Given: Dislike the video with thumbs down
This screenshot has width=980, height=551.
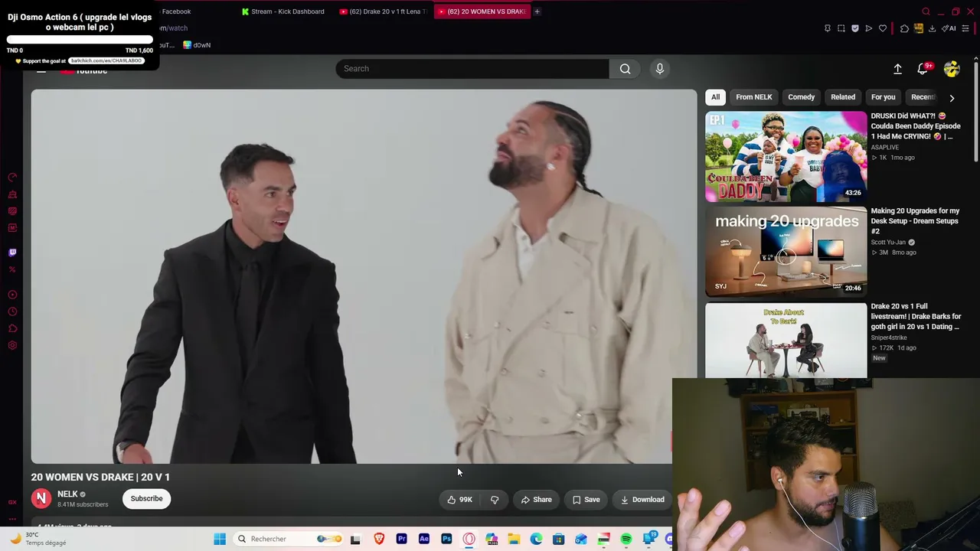Looking at the screenshot, I should 495,500.
